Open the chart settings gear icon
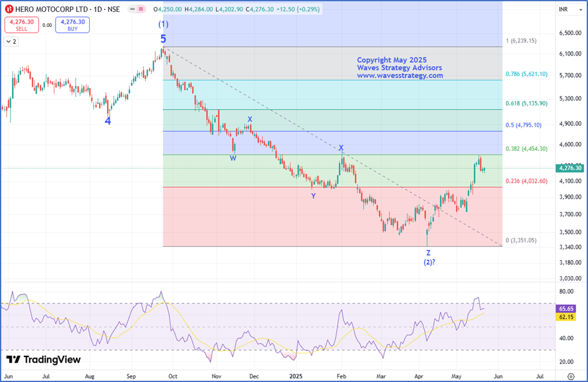The width and height of the screenshot is (588, 382). coord(571,376)
